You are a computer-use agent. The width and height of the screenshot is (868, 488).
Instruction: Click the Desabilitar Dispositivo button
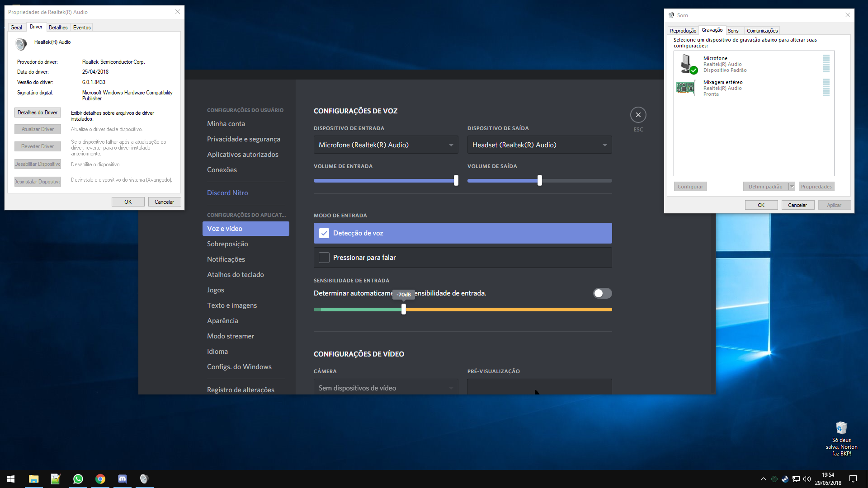(38, 164)
